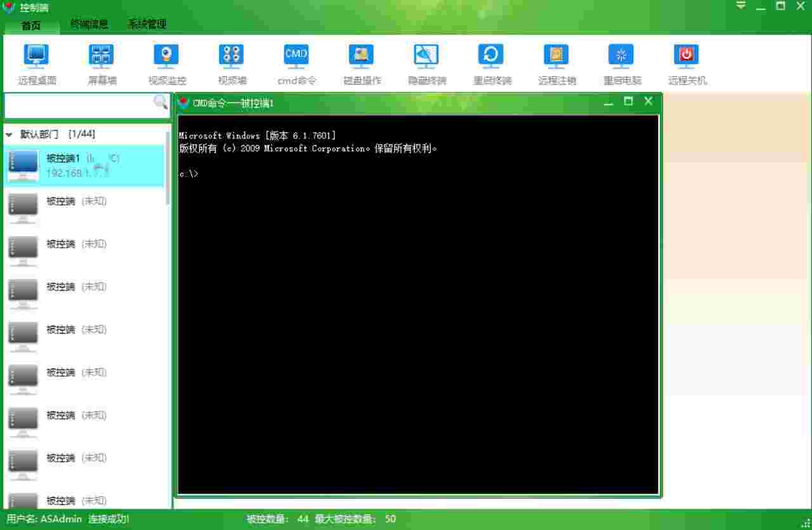Image resolution: width=812 pixels, height=530 pixels.
Task: Close the main 控制端 window
Action: pyautogui.click(x=801, y=6)
